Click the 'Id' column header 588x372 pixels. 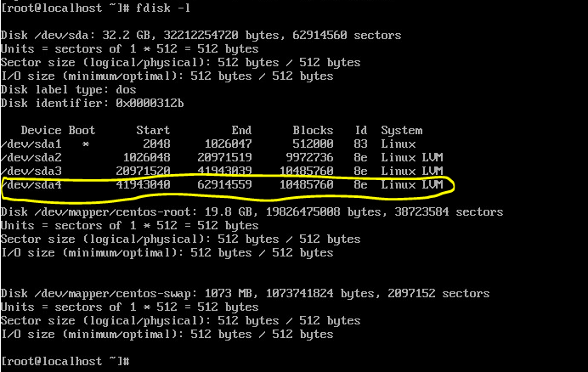361,131
